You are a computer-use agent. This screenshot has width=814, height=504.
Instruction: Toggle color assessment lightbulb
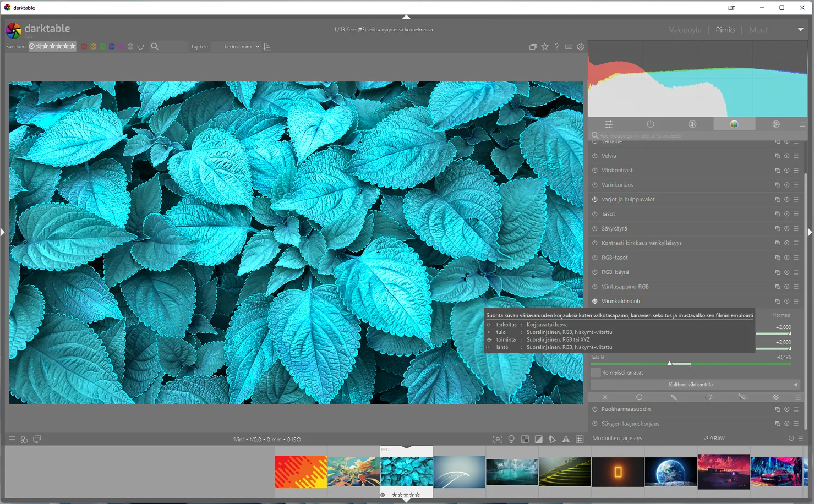coord(511,439)
